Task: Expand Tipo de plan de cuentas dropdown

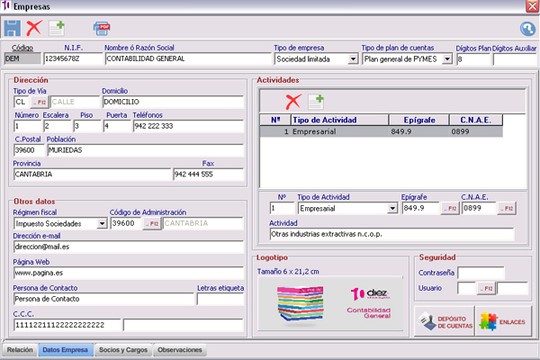Action: (447, 59)
